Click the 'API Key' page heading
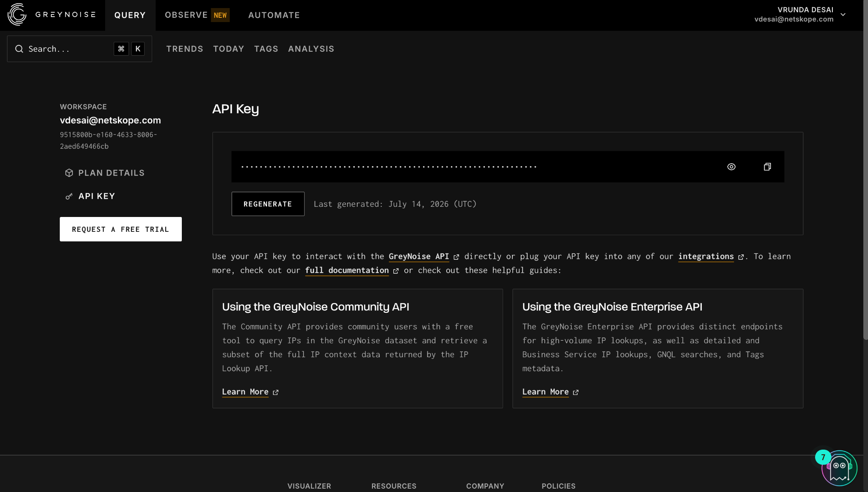This screenshot has height=492, width=868. click(236, 109)
